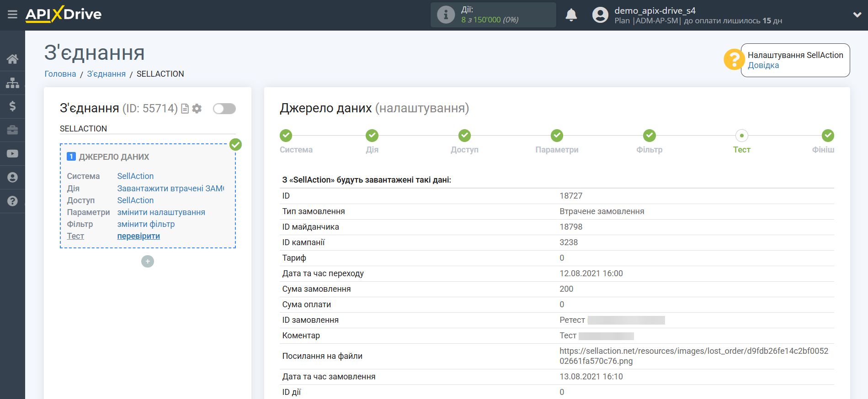
Task: Open briefcase icon in sidebar
Action: pyautogui.click(x=12, y=130)
